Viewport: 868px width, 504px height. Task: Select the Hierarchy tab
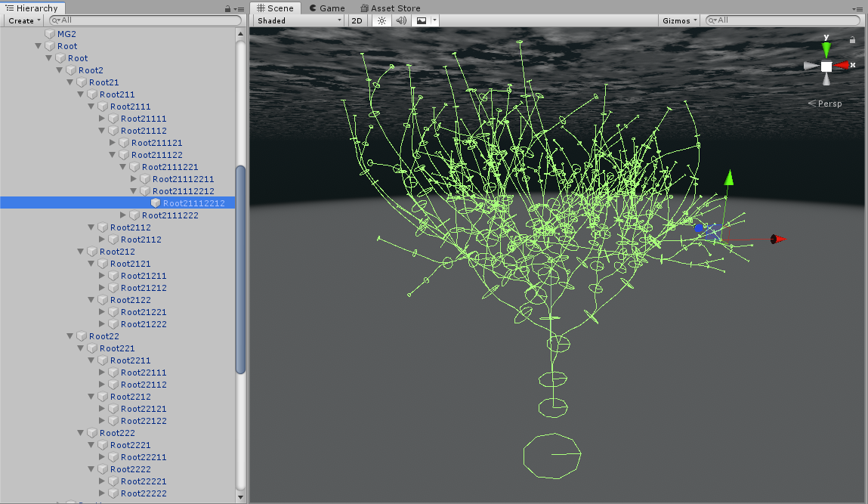tap(32, 8)
